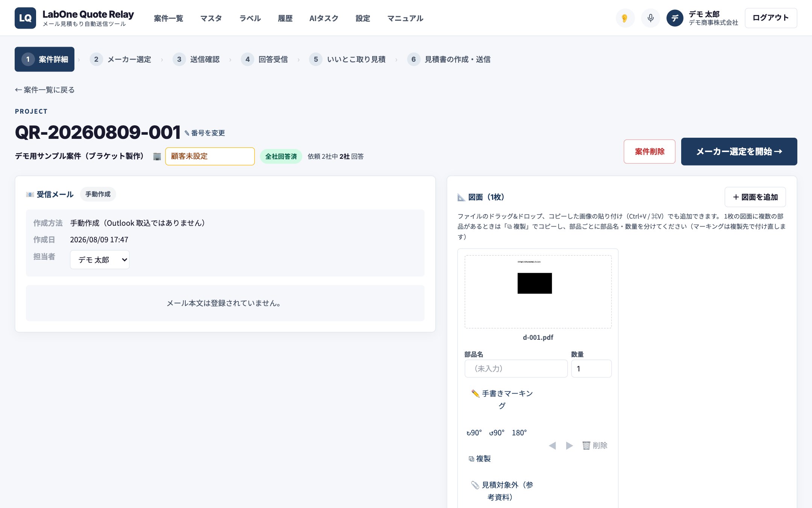Click 部品名 input field
The width and height of the screenshot is (812, 508).
[516, 368]
